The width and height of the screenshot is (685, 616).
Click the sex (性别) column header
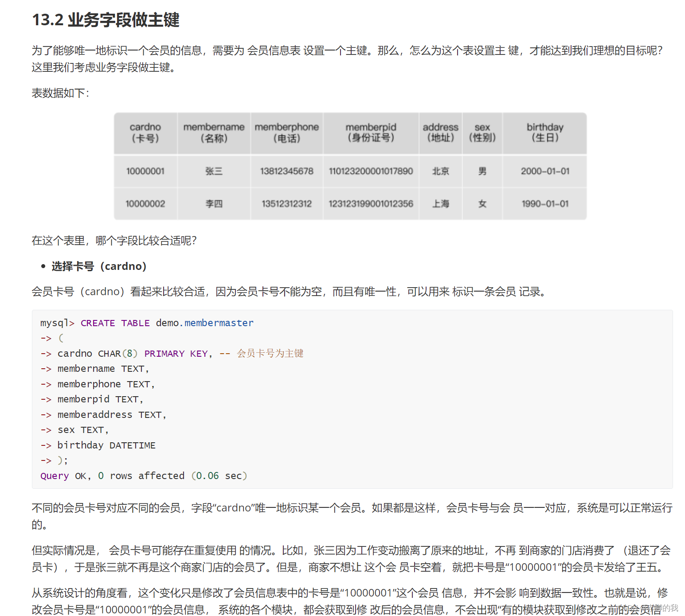coord(482,133)
